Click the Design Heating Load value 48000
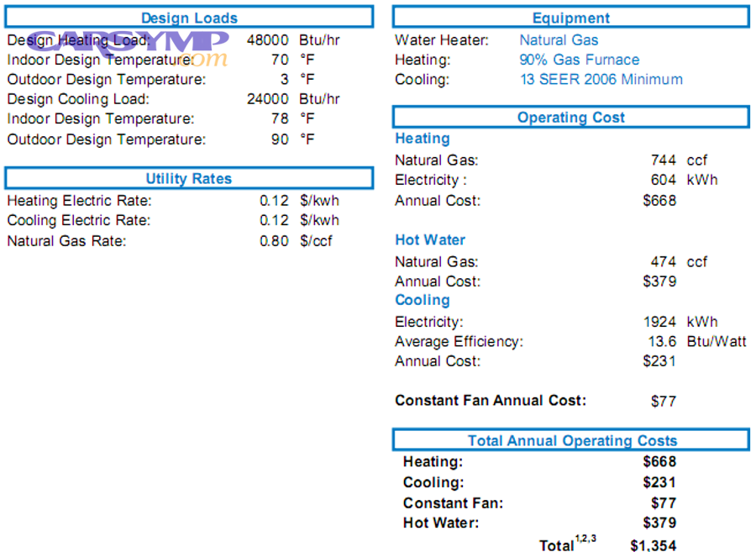Screen dimensions: 756x552 [267, 39]
